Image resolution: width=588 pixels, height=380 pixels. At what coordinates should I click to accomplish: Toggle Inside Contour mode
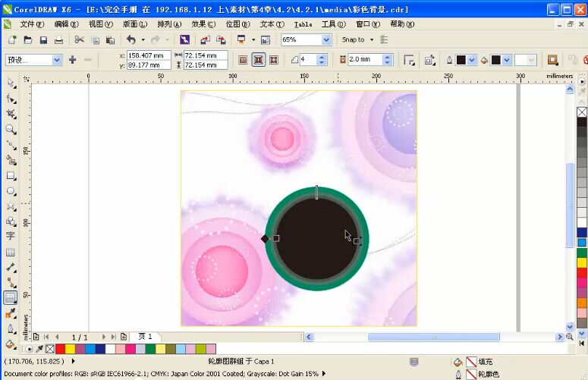click(259, 60)
